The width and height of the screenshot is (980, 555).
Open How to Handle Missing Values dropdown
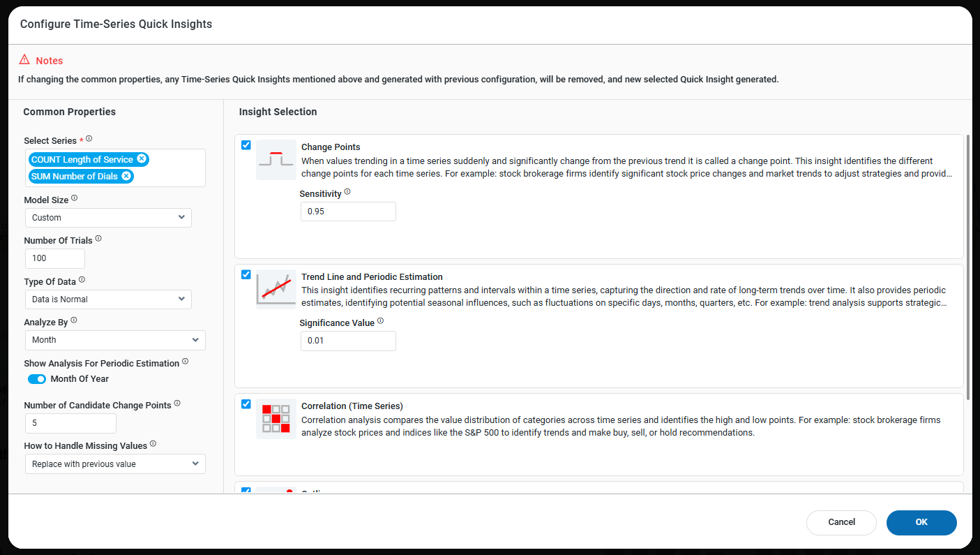115,464
